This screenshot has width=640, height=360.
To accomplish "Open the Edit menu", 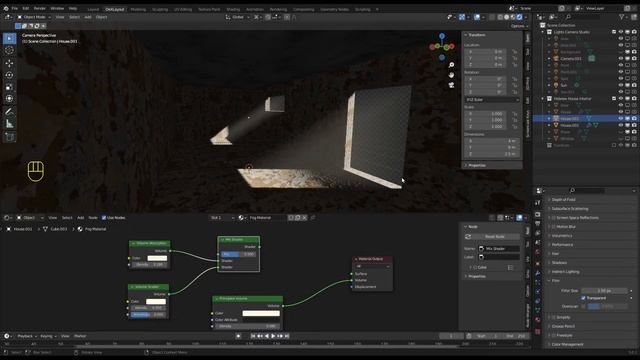I will click(x=26, y=9).
